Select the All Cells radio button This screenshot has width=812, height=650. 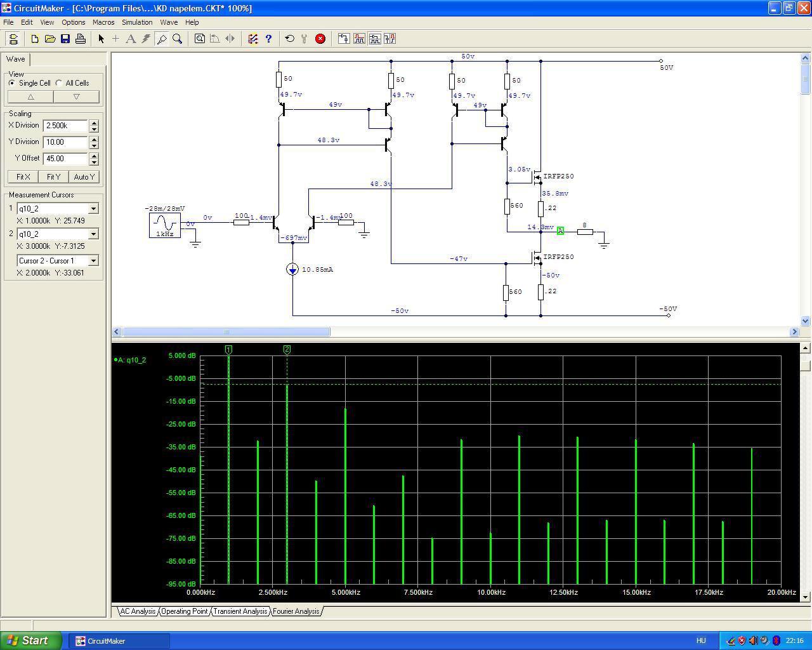tap(59, 83)
